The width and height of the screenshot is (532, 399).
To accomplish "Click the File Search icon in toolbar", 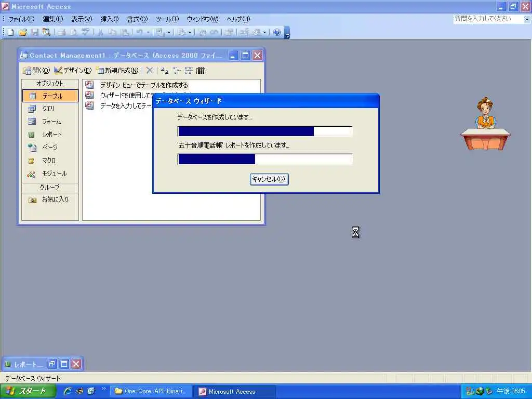I will click(46, 32).
